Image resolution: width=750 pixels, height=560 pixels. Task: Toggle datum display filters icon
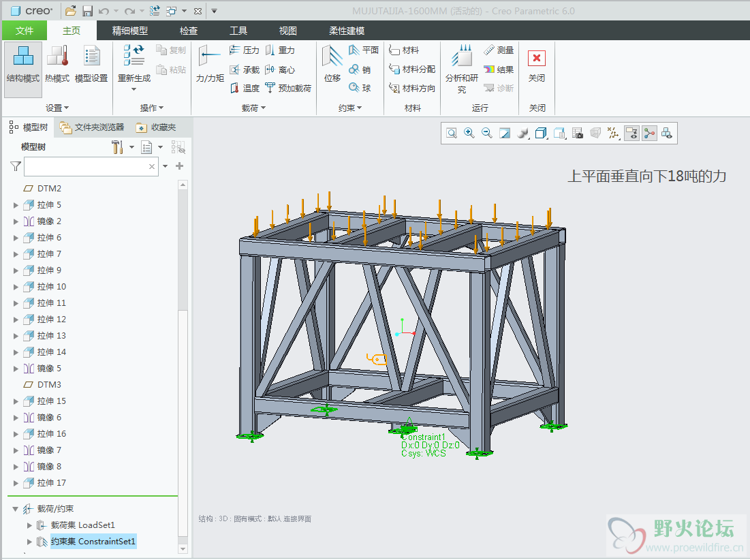tap(613, 133)
